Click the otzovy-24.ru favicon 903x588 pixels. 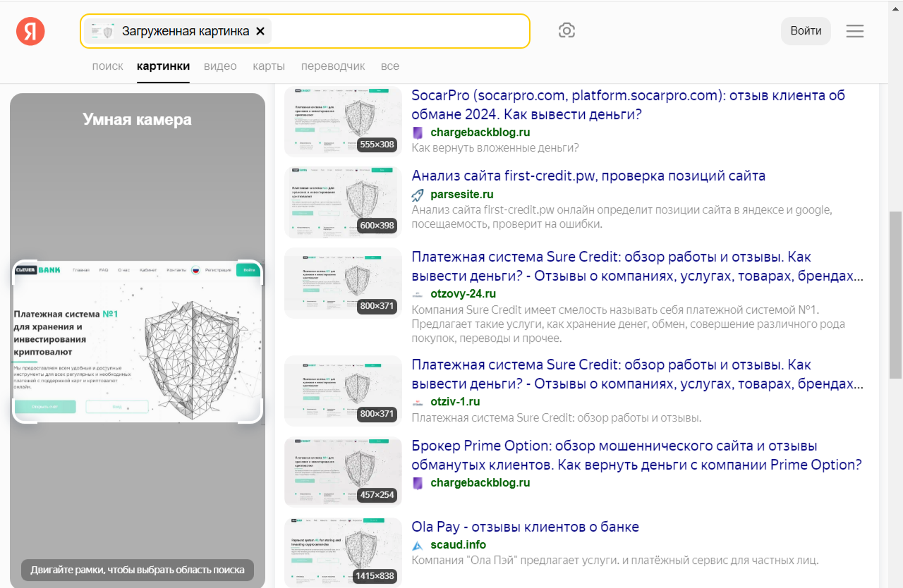pyautogui.click(x=418, y=294)
